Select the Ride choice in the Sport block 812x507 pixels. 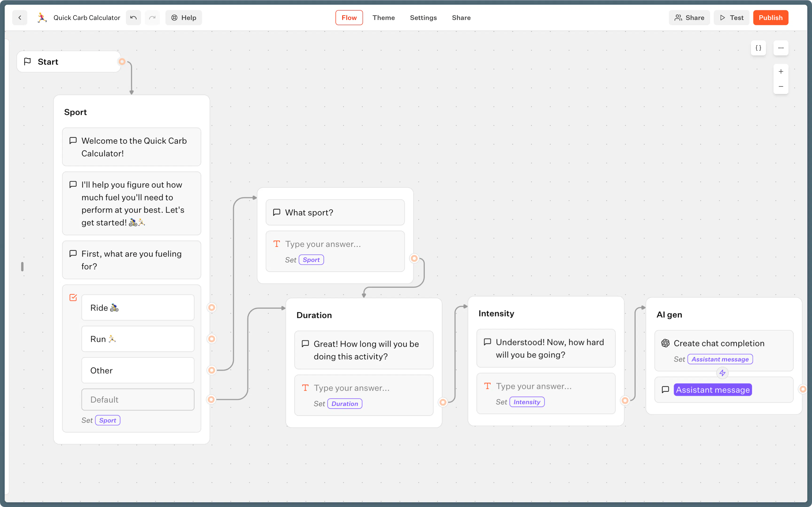(x=137, y=308)
